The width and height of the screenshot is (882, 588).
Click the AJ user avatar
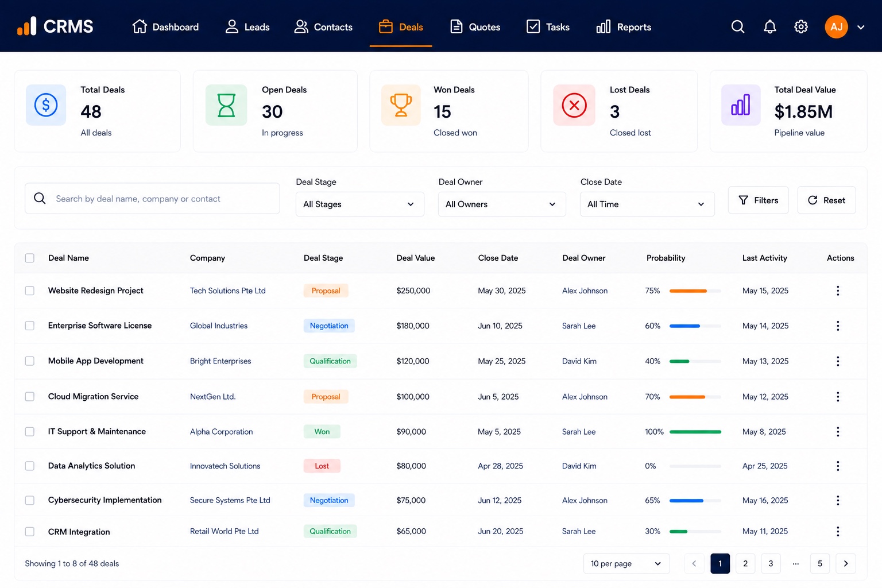836,27
